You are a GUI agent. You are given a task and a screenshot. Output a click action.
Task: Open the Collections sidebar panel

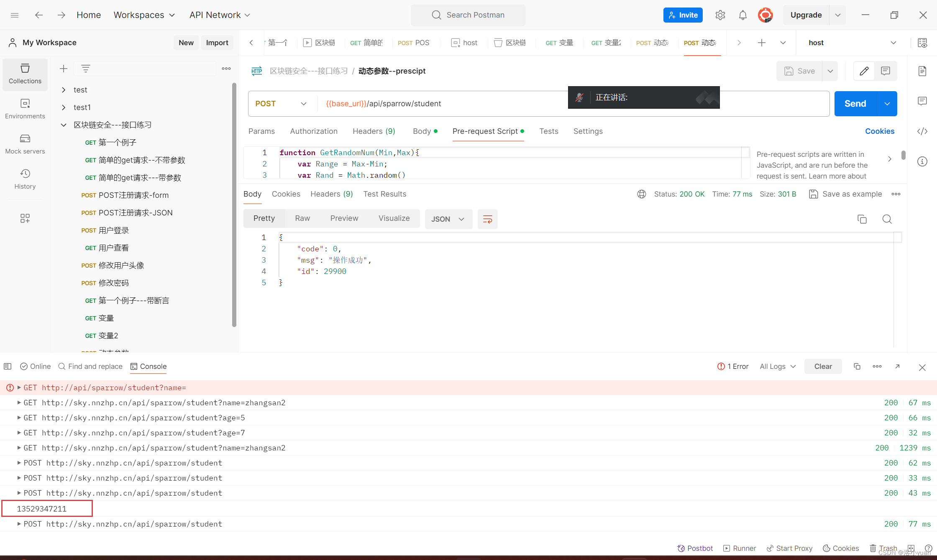tap(25, 74)
